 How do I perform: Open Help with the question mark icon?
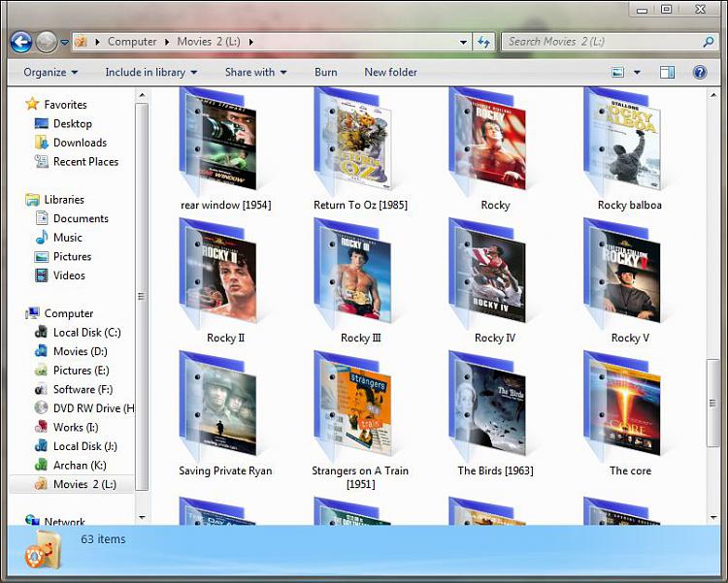coord(700,72)
